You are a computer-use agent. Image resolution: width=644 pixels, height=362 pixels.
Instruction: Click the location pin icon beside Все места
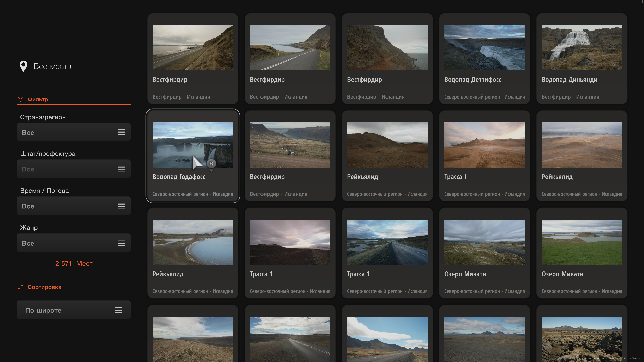(23, 66)
